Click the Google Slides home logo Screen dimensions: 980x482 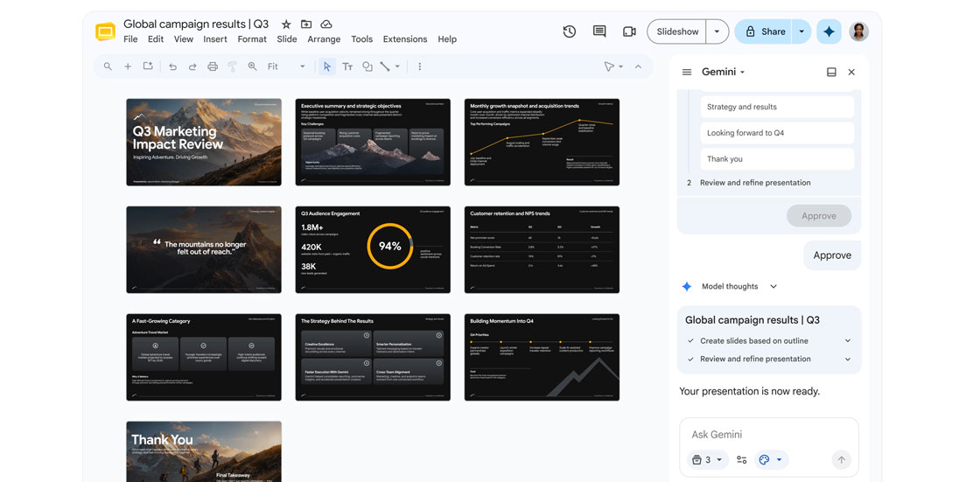coord(105,31)
